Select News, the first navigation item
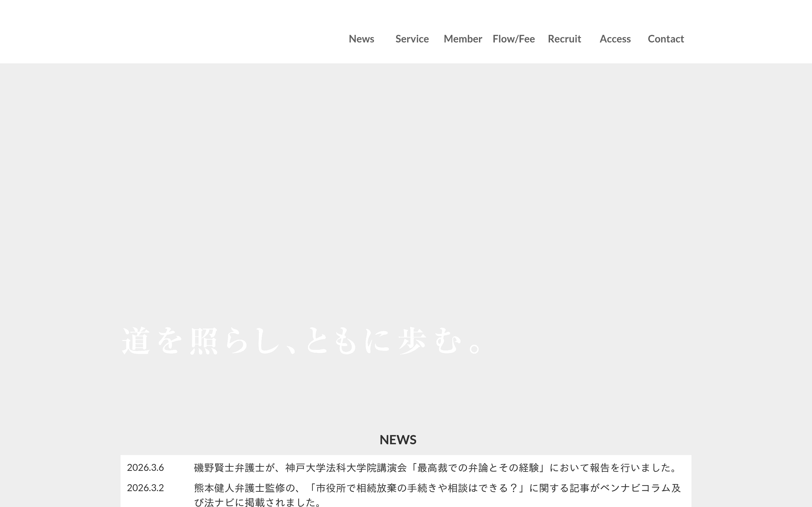 tap(361, 39)
